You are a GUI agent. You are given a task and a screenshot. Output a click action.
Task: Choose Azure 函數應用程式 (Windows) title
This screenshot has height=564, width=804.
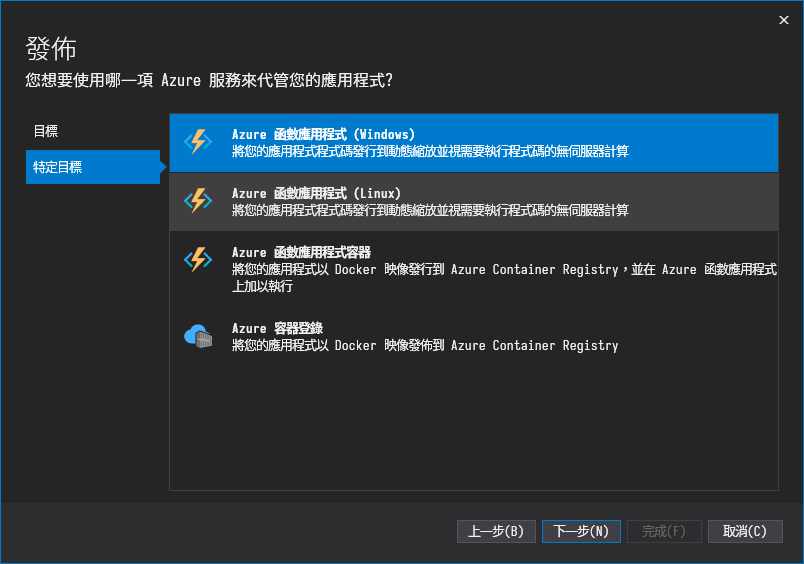click(323, 134)
